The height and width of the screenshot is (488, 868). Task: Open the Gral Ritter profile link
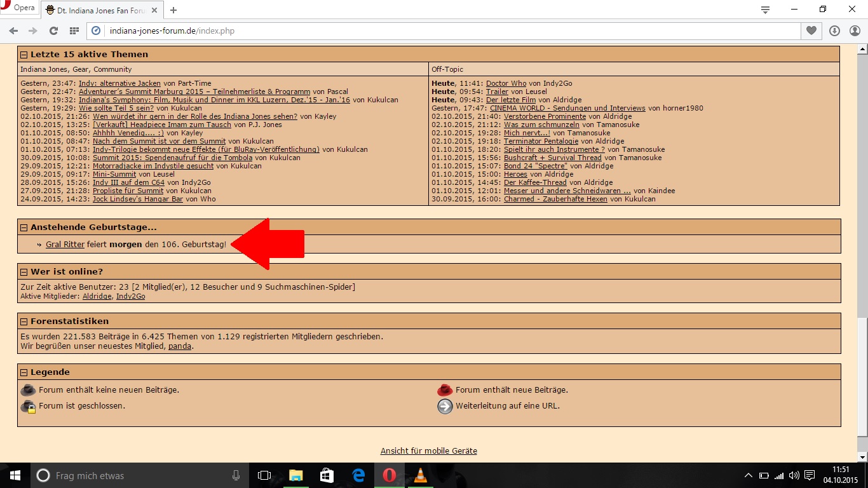(x=65, y=245)
